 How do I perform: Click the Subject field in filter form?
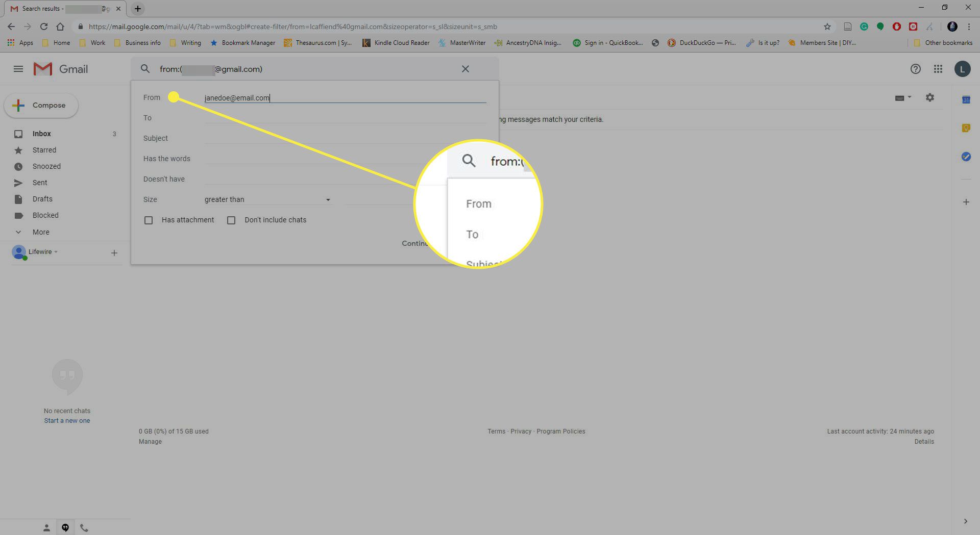click(345, 138)
